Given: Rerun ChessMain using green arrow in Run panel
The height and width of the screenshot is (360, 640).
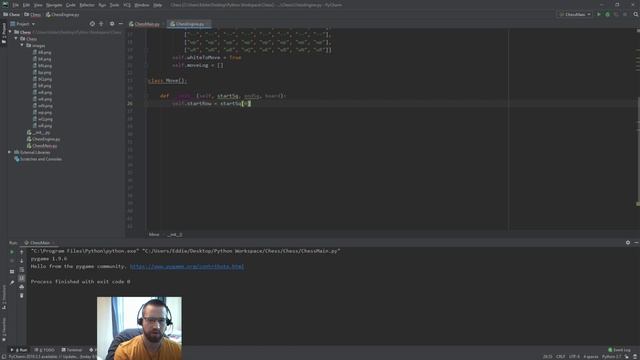Looking at the screenshot, I should click(12, 252).
